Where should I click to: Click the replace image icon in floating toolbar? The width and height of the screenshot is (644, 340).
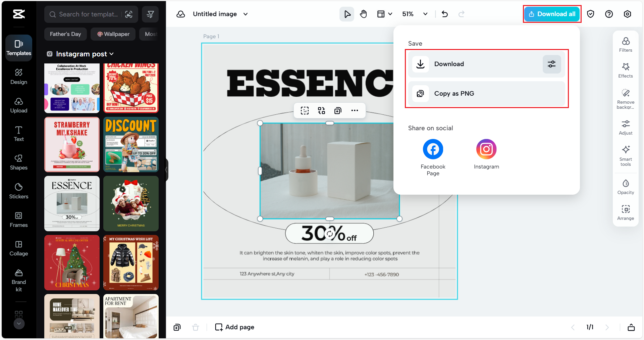click(321, 110)
